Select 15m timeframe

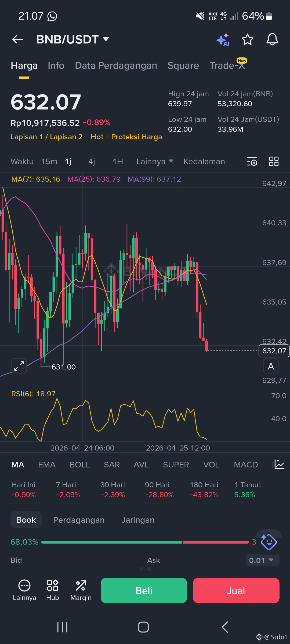pyautogui.click(x=49, y=162)
